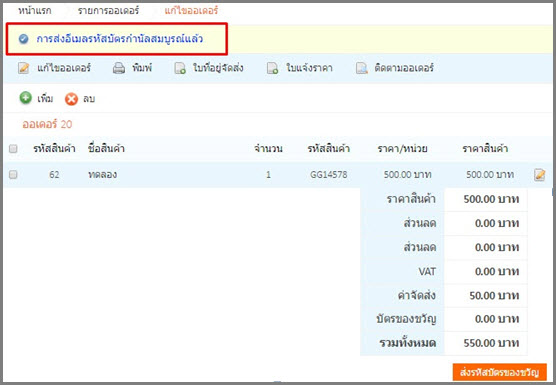Click the บัตรของขวัญ gift card label

point(406,319)
